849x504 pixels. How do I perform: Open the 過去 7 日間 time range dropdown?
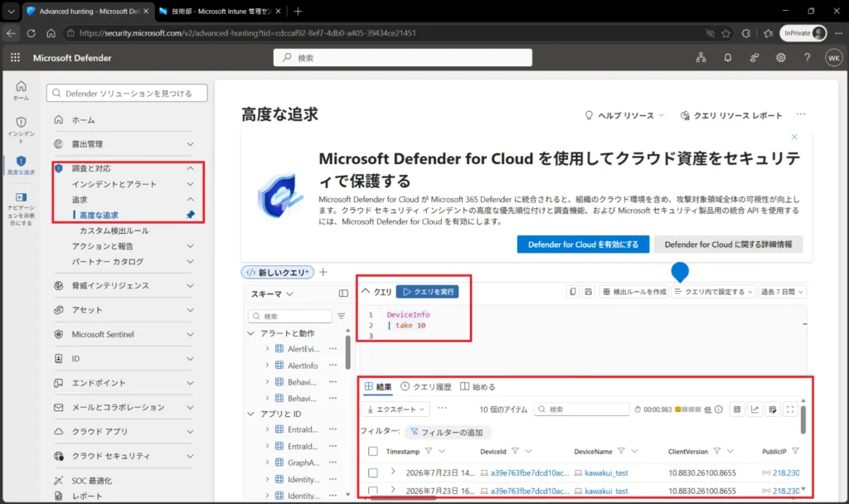click(x=782, y=292)
